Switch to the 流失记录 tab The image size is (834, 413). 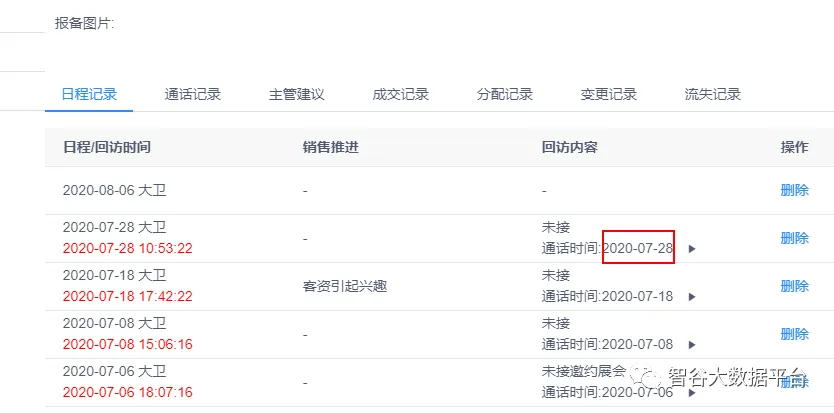[712, 95]
